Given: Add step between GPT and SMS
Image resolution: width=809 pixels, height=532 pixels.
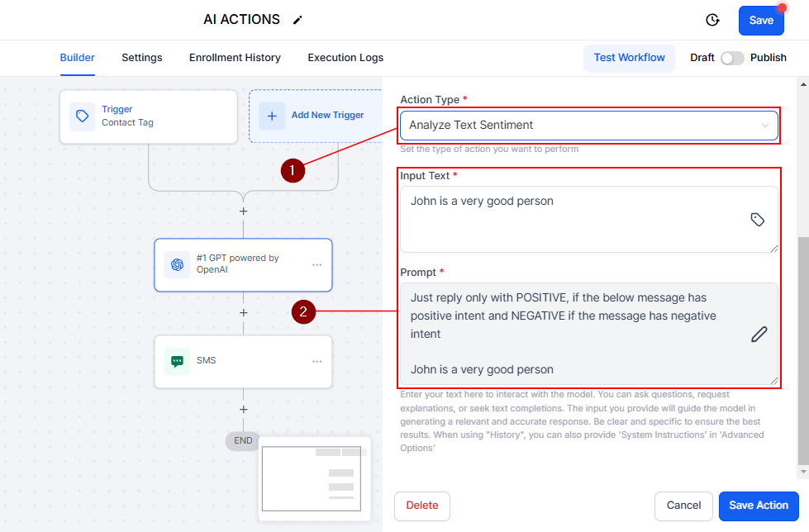Looking at the screenshot, I should pyautogui.click(x=244, y=313).
